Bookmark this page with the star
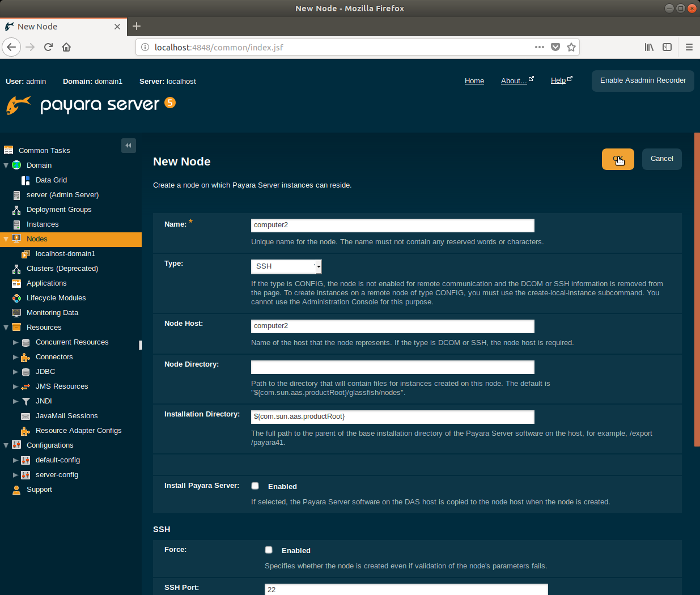 [571, 47]
